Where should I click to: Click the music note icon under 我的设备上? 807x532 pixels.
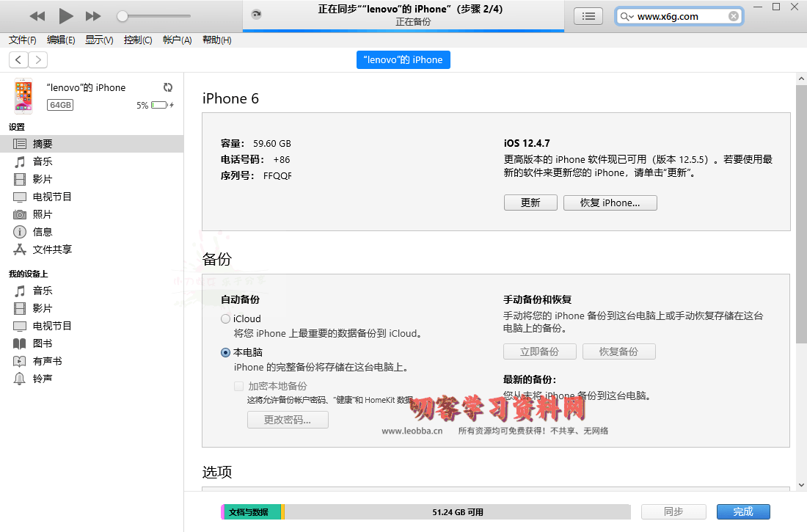[x=20, y=291]
